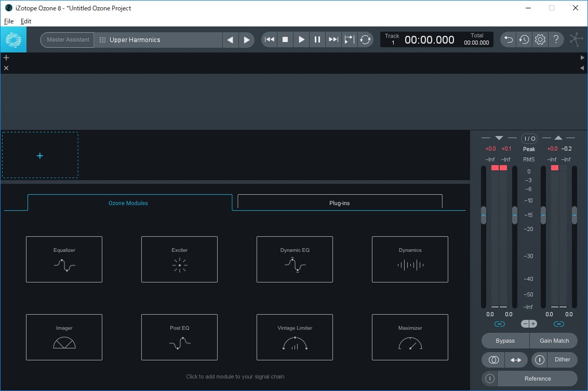Viewport: 588px width, 391px height.
Task: Open the preset list icon beside Upper Harmonics
Action: (x=102, y=40)
